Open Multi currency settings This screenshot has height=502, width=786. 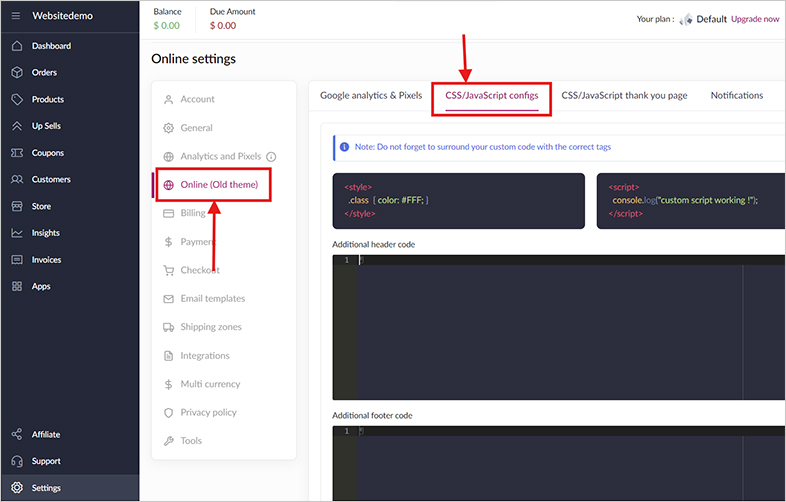pyautogui.click(x=210, y=384)
